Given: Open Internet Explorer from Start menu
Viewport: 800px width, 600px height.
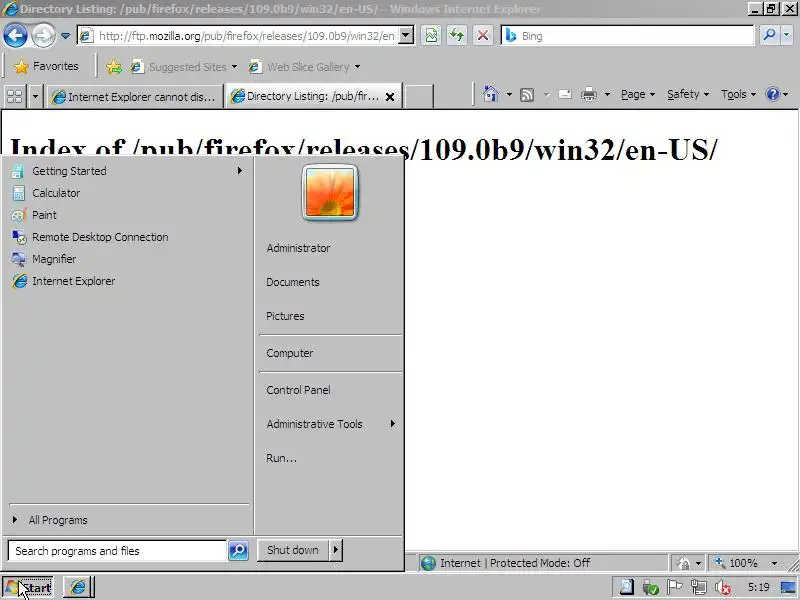Looking at the screenshot, I should [x=127, y=281].
